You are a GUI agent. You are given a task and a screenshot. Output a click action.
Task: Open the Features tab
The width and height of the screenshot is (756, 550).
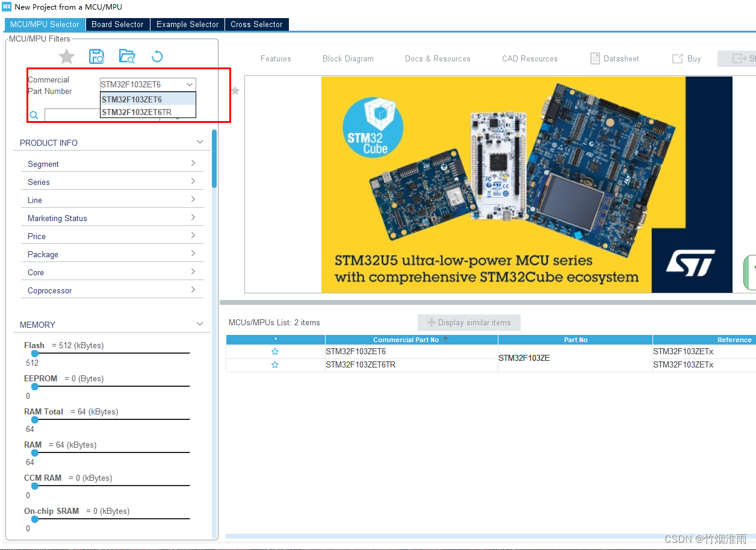[276, 58]
